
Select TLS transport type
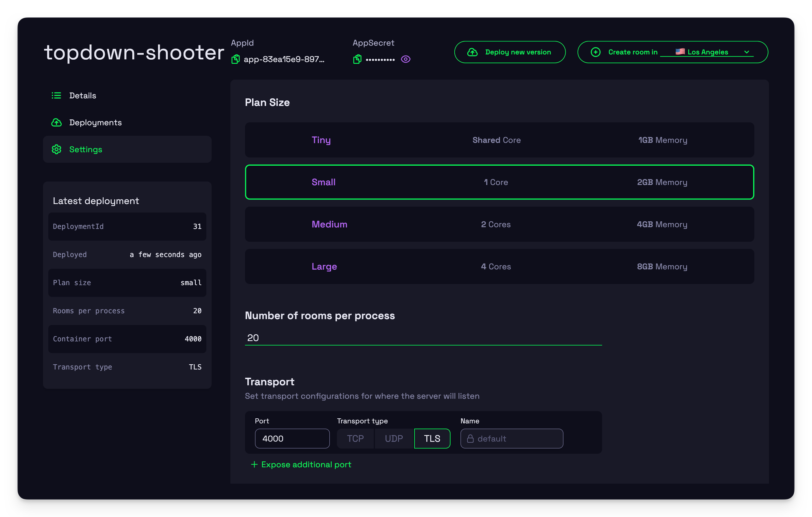[432, 439]
